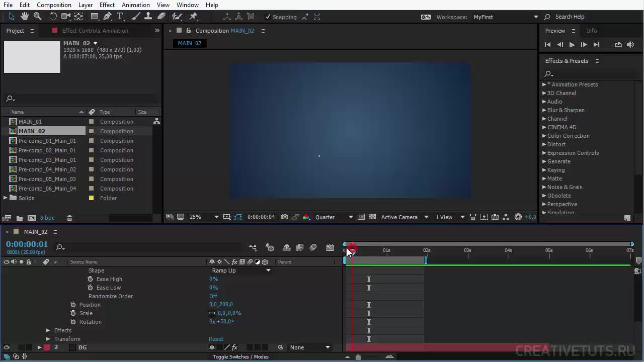
Task: Select the Unified Camera tool
Action: (x=66, y=17)
